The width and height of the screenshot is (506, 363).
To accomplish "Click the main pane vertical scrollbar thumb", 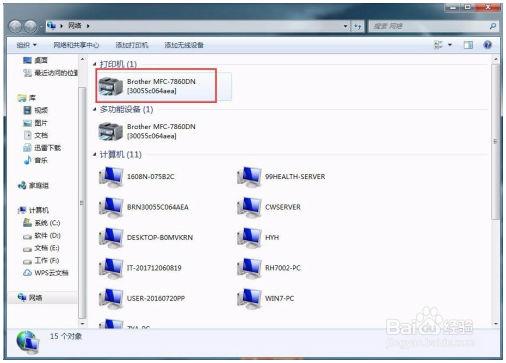I will (495, 142).
